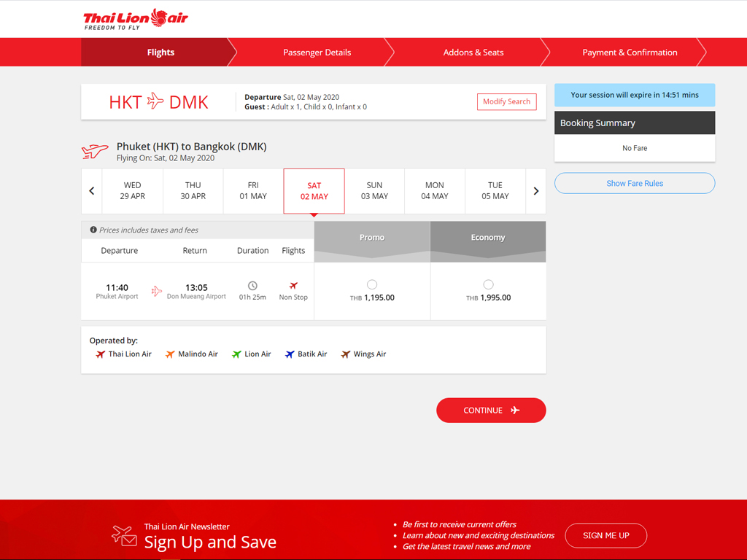Click the Wings Air brown plane icon
The height and width of the screenshot is (560, 747).
345,354
